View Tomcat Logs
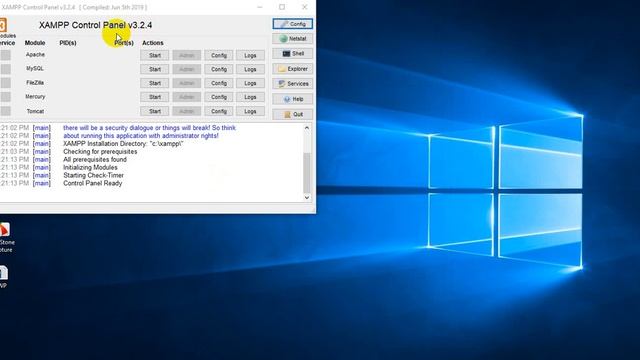640x360 pixels. point(250,111)
